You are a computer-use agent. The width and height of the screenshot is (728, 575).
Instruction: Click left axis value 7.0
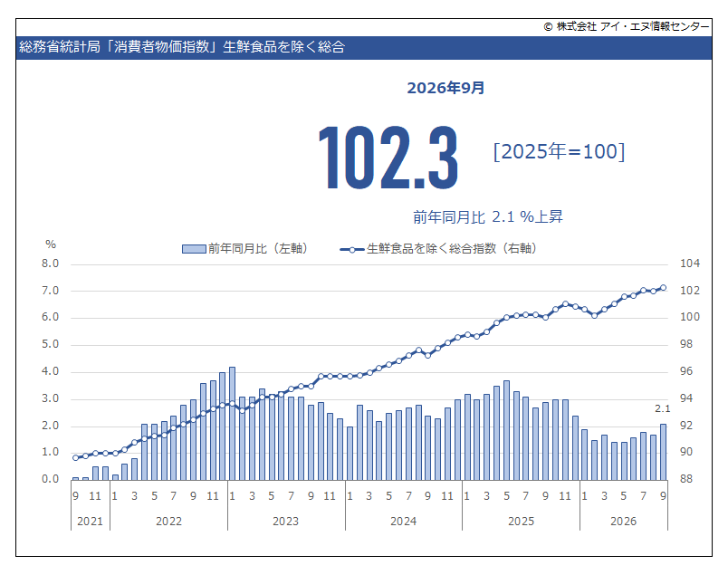50,291
